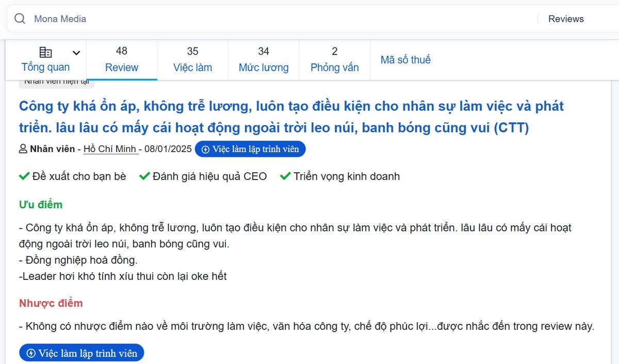
Task: Open the Reviews search category selector
Action: (566, 19)
